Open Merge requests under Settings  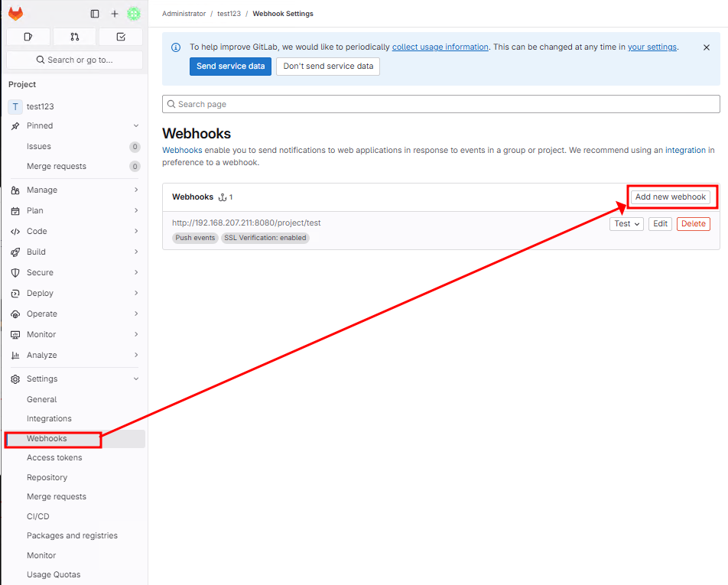75,497
